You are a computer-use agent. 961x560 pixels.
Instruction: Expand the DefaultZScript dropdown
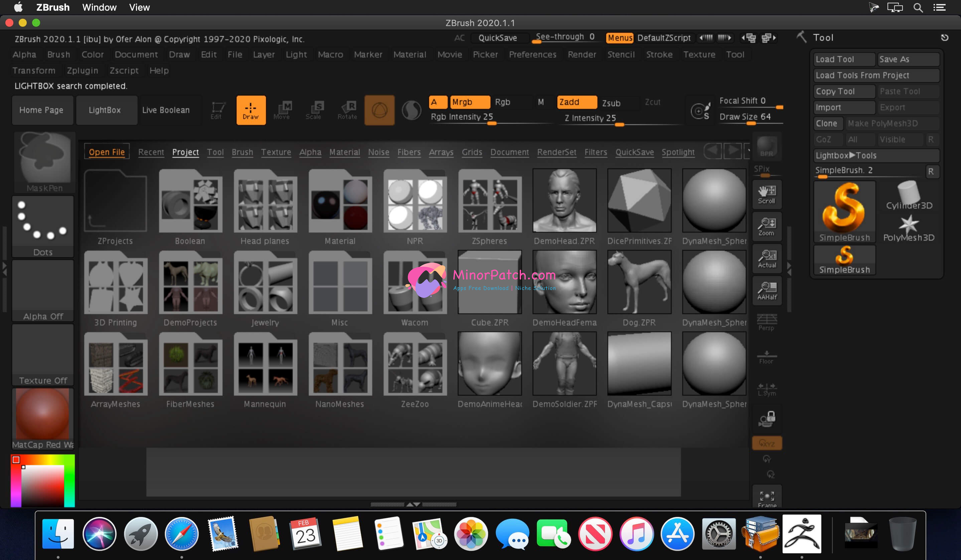pos(664,38)
